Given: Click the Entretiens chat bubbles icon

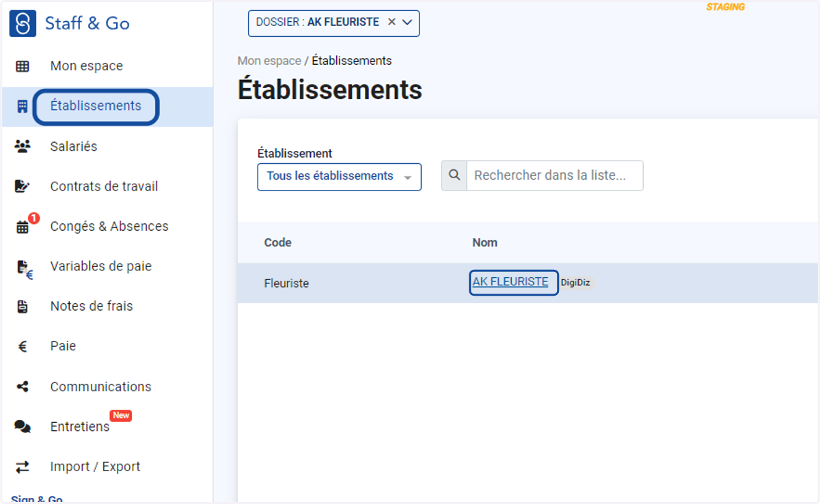Looking at the screenshot, I should [23, 427].
